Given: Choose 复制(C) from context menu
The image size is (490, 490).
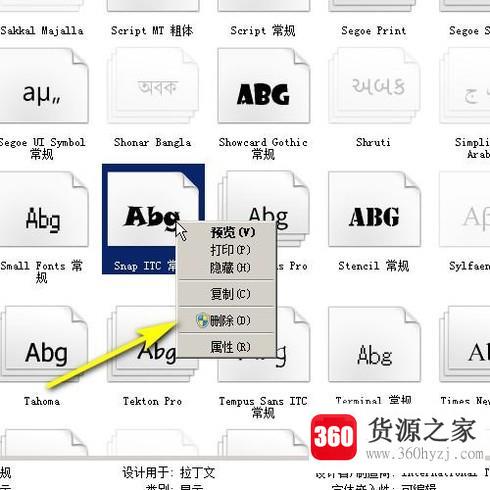Looking at the screenshot, I should coord(227,294).
